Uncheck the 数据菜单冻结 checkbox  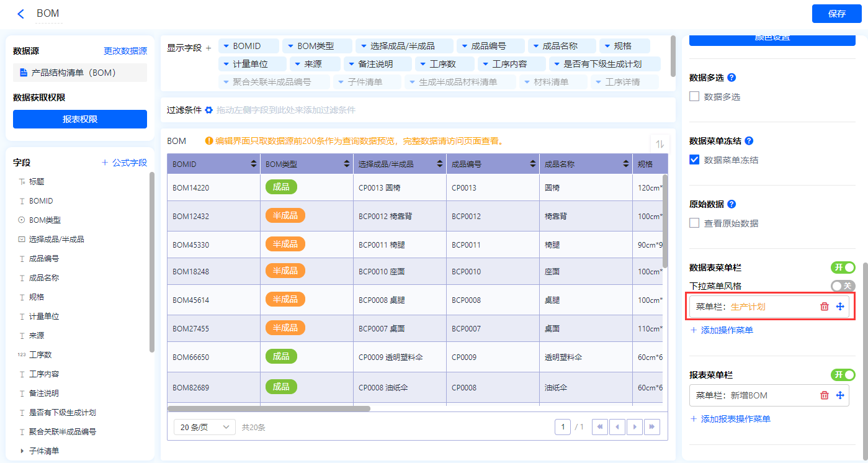pos(694,160)
